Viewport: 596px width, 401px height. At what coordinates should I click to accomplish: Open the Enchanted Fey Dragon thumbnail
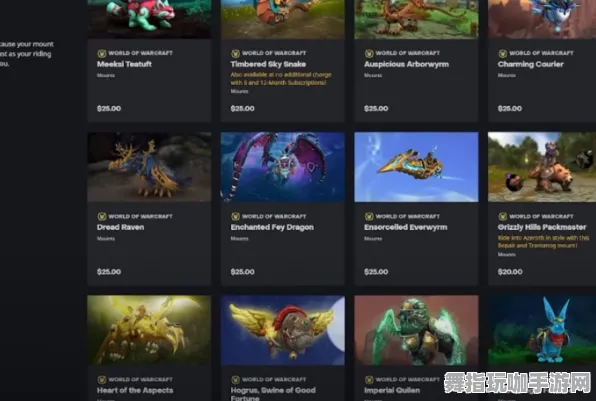283,167
